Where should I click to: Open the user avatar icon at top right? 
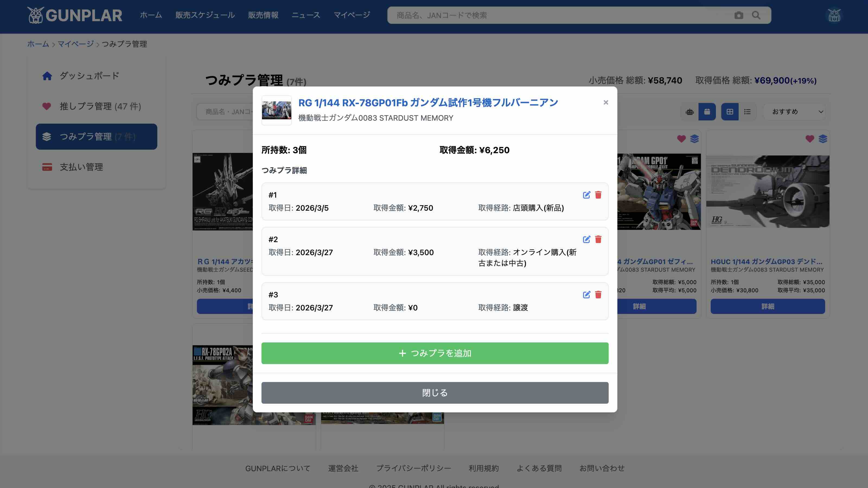(x=834, y=15)
